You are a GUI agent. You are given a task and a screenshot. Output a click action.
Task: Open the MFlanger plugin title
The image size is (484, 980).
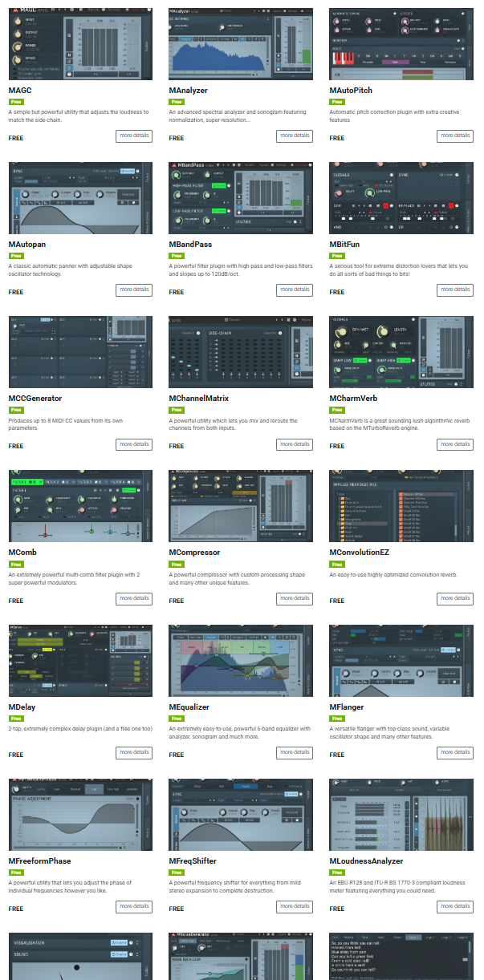349,707
